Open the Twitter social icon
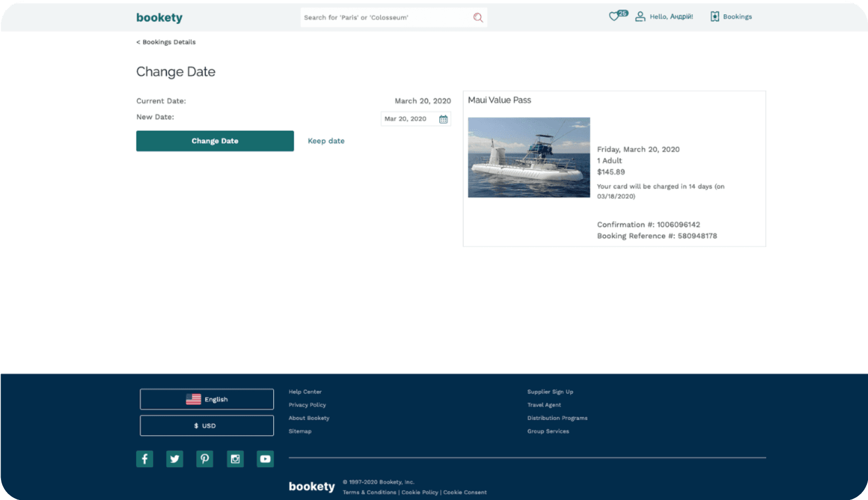 click(175, 459)
